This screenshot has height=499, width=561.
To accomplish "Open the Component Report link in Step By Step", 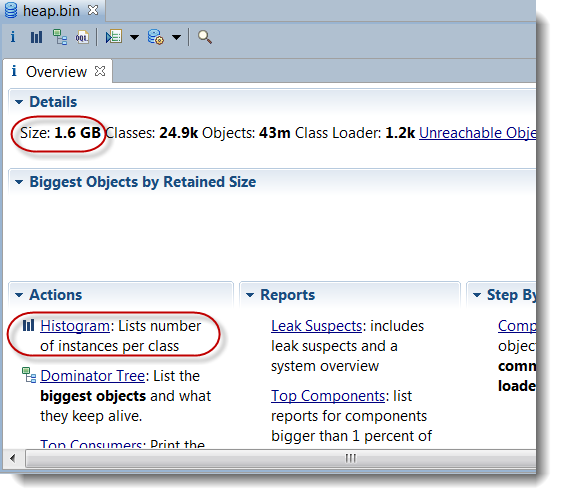I will (517, 326).
